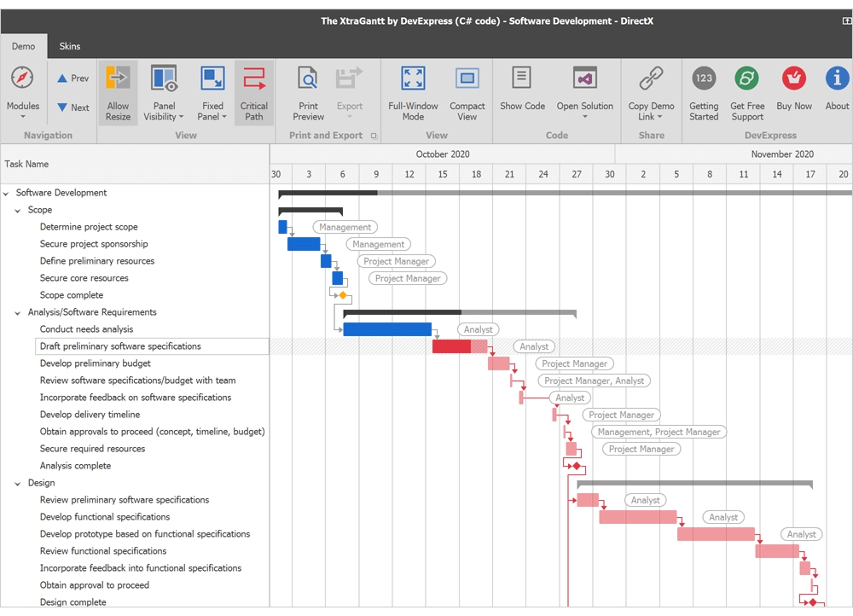Image resolution: width=853 pixels, height=616 pixels.
Task: Toggle Allow Resize for panels
Action: tap(118, 90)
